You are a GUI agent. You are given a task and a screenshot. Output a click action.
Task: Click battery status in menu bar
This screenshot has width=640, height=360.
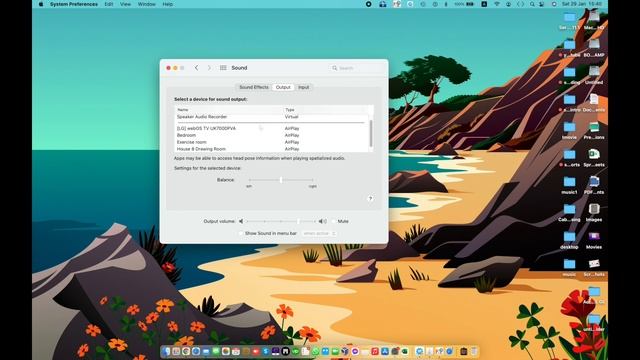coord(464,4)
